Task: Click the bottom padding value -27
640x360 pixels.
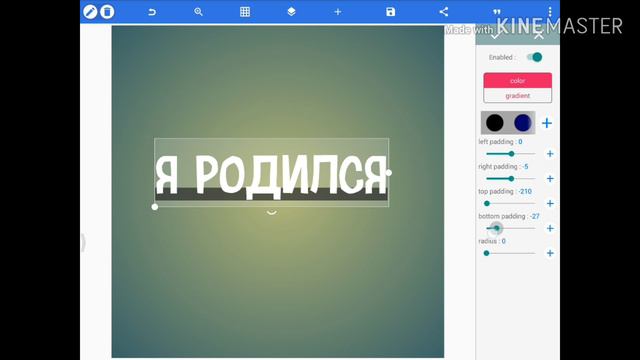Action: coord(535,216)
